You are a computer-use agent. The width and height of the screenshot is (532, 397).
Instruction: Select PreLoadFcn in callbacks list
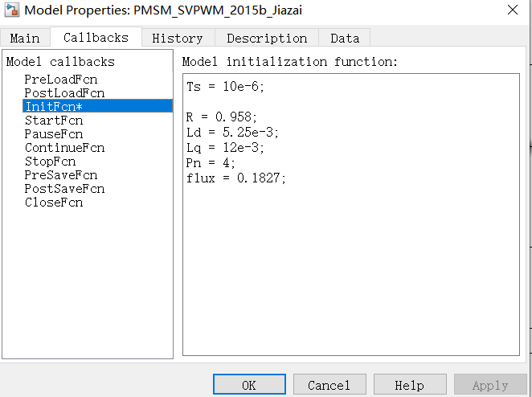pyautogui.click(x=61, y=80)
